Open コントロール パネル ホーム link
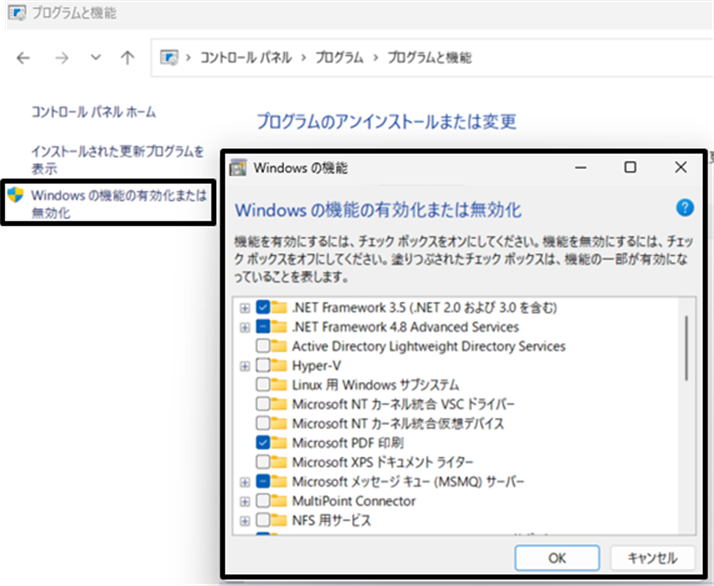Viewport: 714px width, 586px height. pyautogui.click(x=93, y=112)
